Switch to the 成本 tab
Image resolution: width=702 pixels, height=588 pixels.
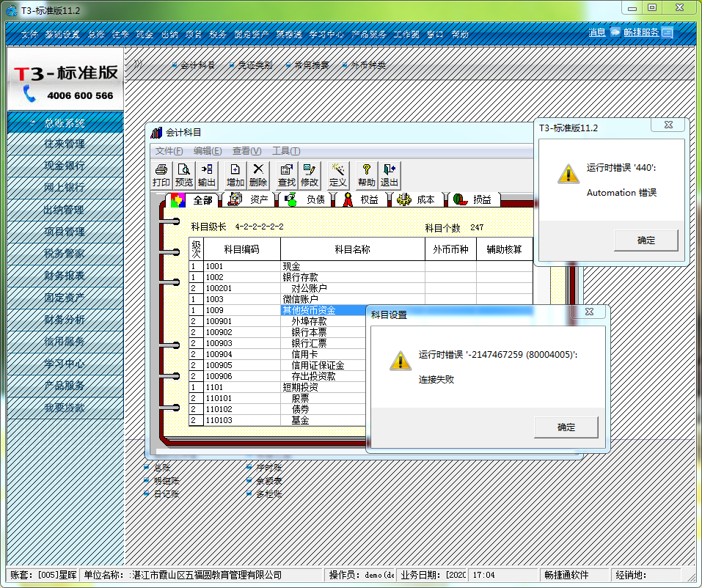pos(417,199)
